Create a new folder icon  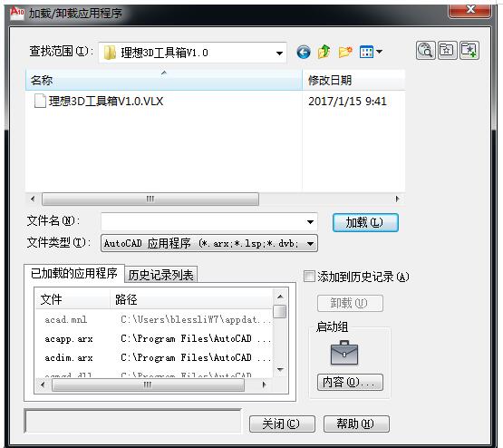(x=345, y=52)
